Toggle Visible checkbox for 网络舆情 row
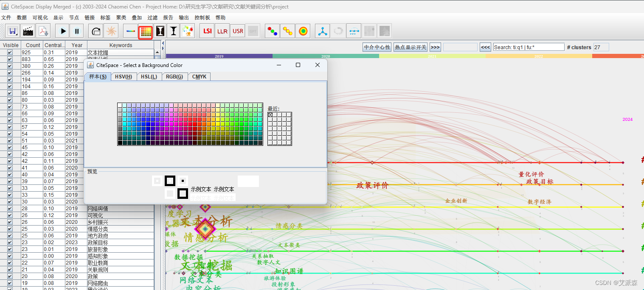Screen dimensions: 644x290 click(x=10, y=209)
